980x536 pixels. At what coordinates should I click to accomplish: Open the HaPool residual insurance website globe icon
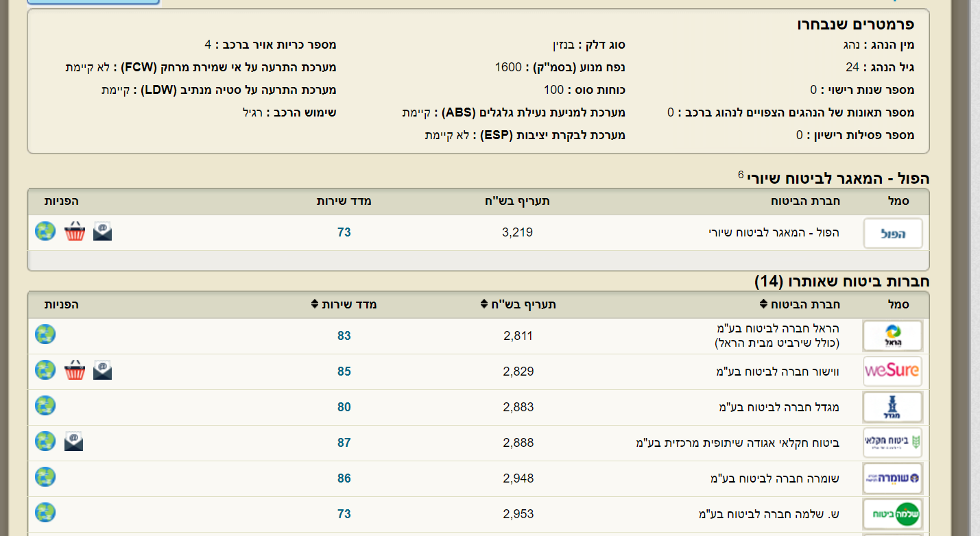click(45, 232)
